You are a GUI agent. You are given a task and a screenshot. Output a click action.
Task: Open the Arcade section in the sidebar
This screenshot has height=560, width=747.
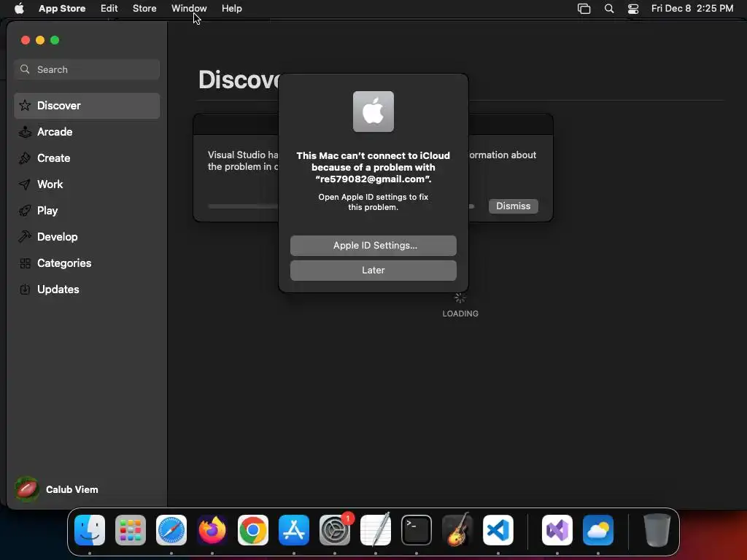[87, 132]
